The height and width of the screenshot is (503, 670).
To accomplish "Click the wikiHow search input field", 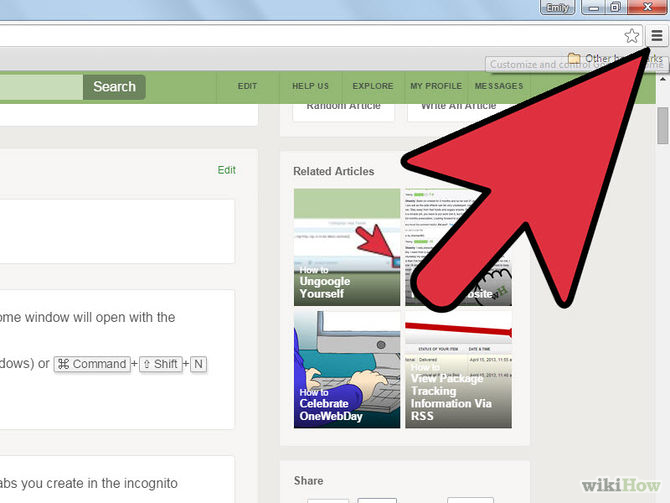I will [x=40, y=87].
